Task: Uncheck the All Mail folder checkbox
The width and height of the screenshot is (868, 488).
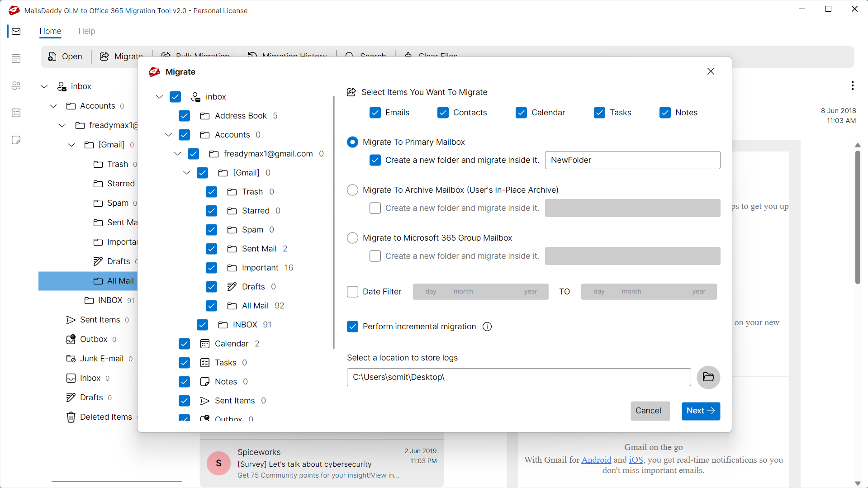Action: click(x=211, y=306)
